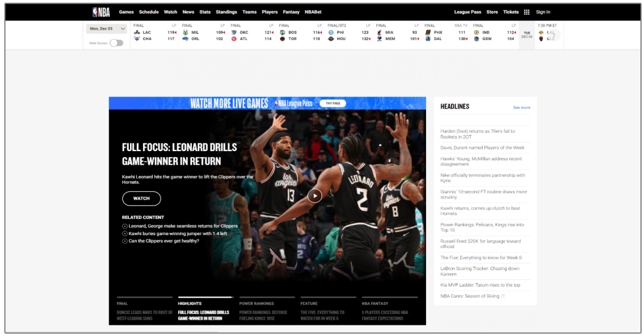Click the MEM Grizzlies team logo
The height and width of the screenshot is (336, 644).
(379, 38)
